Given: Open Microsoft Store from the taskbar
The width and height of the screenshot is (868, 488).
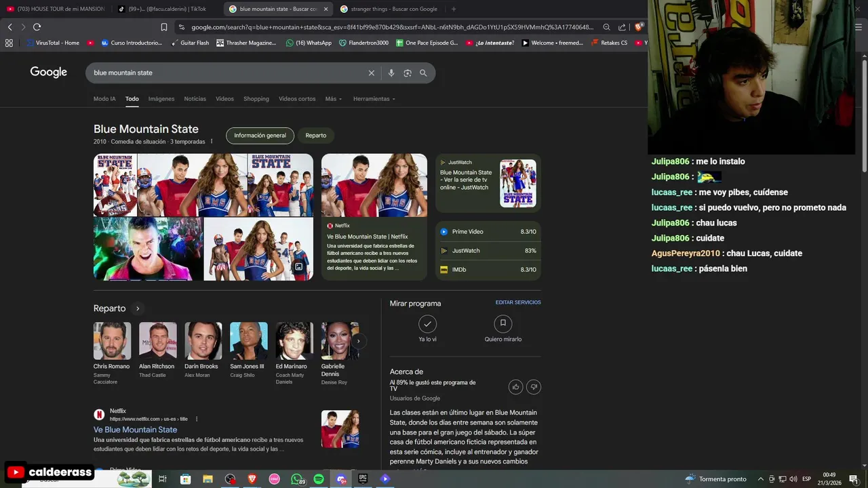Looking at the screenshot, I should [185, 479].
